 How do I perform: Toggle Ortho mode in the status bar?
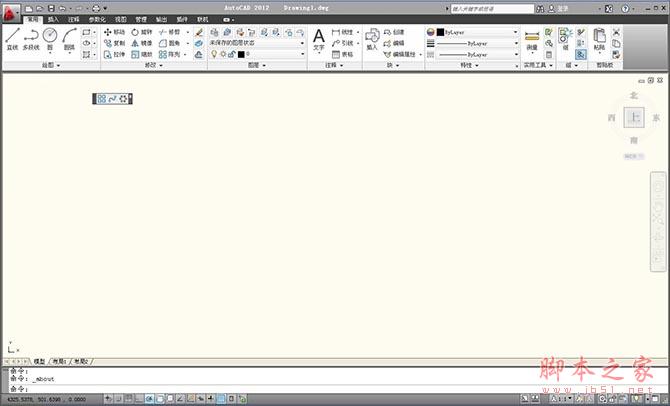[139, 399]
